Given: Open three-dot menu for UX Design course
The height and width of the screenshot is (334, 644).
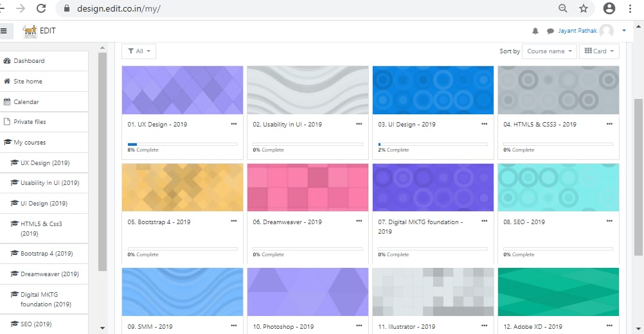Looking at the screenshot, I should point(233,124).
